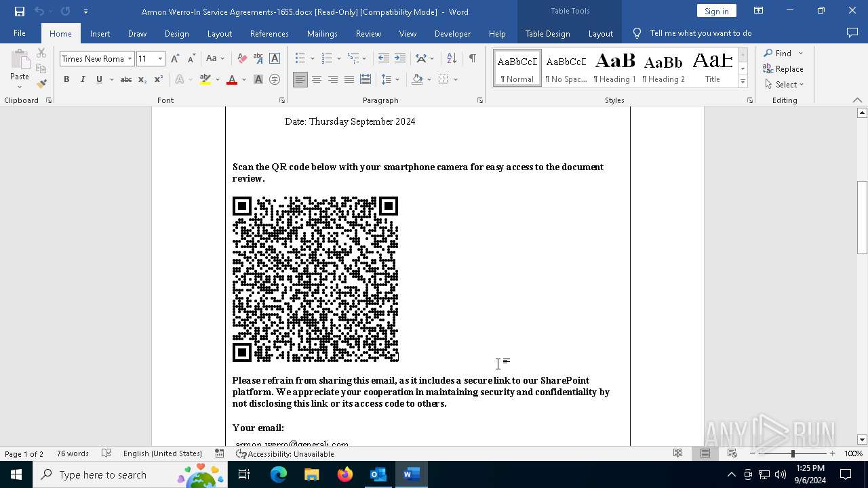The image size is (868, 488).
Task: Switch to the References tab
Action: click(x=269, y=33)
